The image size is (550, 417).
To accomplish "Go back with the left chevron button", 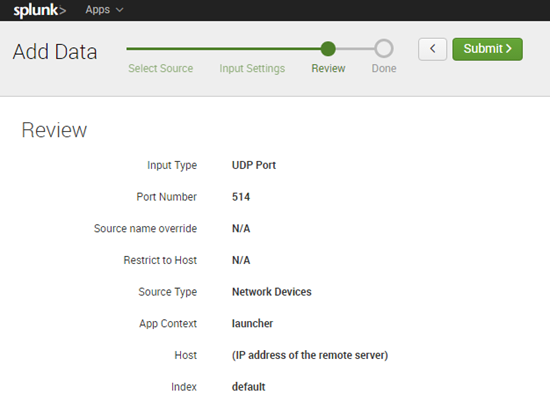I will [432, 49].
